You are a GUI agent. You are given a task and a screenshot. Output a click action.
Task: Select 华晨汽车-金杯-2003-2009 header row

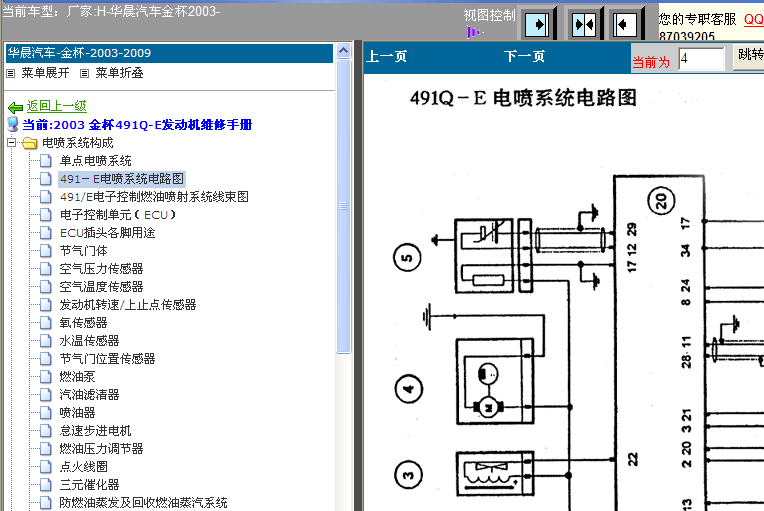coord(169,53)
